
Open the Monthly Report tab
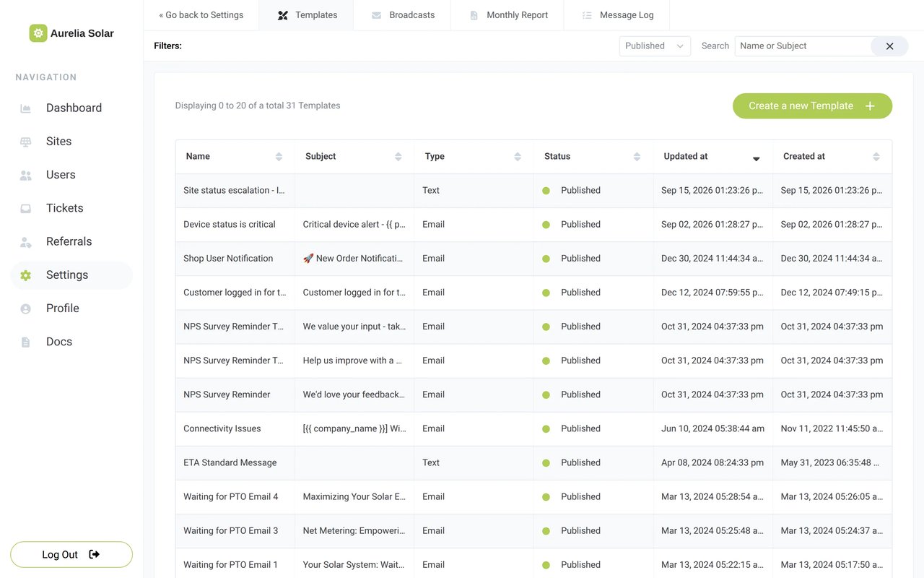point(507,15)
